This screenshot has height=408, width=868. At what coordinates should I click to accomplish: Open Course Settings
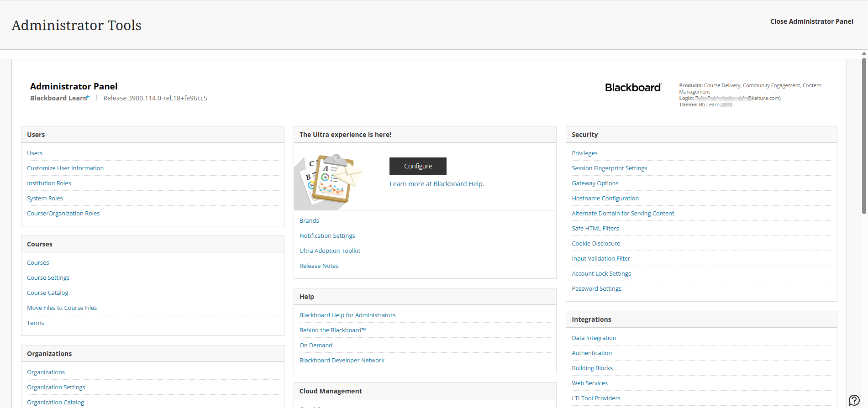pos(48,278)
